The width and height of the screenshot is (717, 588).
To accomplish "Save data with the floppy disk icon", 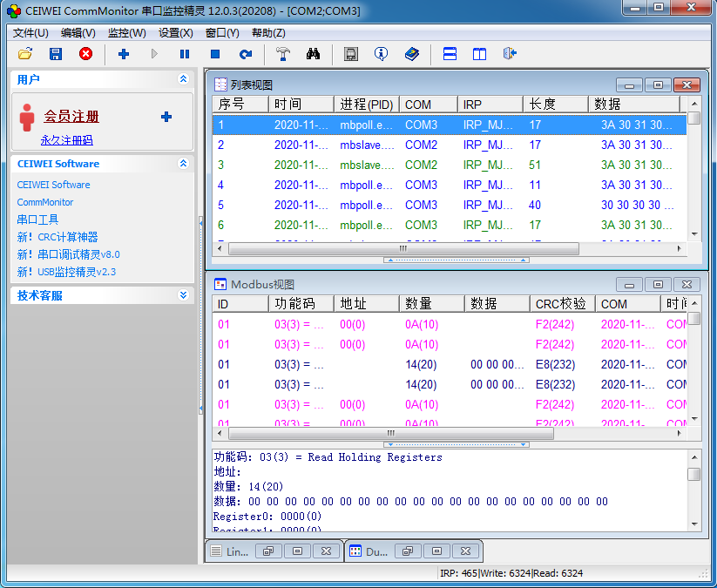I will pyautogui.click(x=56, y=54).
